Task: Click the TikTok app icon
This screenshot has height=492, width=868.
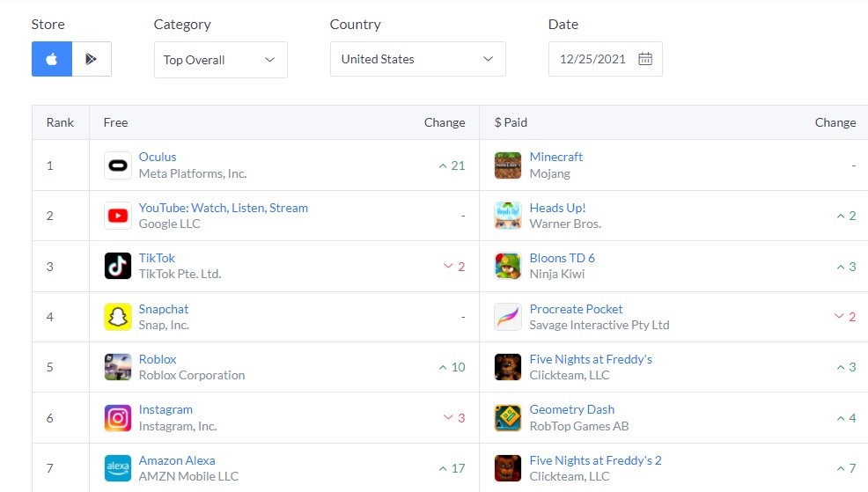Action: pyautogui.click(x=118, y=266)
